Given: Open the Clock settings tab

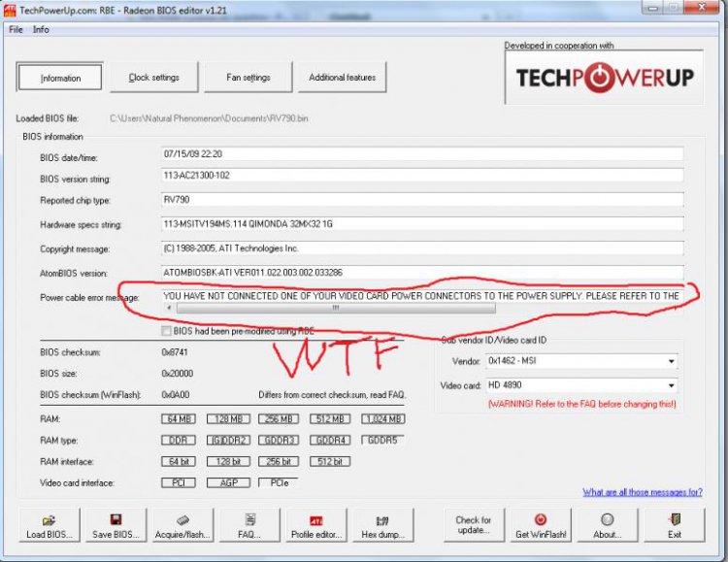Looking at the screenshot, I should (154, 77).
